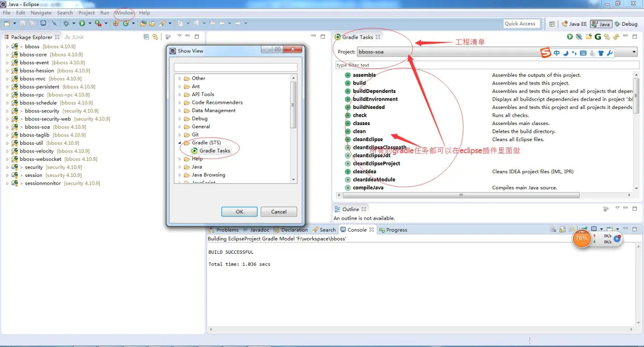
Task: Click the green Run icon in the main toolbar
Action: pos(82,23)
